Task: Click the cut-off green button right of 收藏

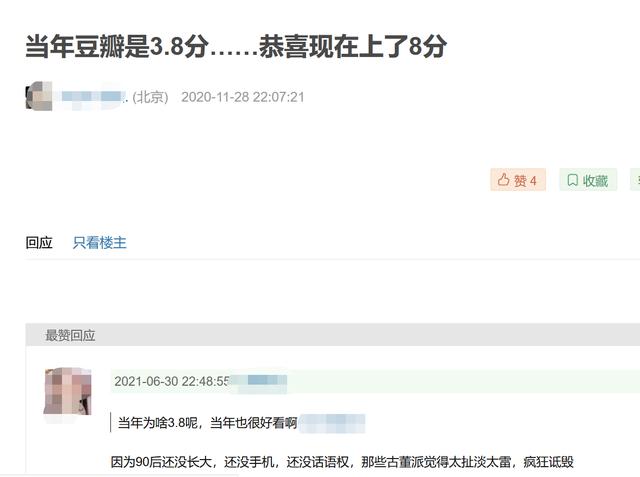Action: pyautogui.click(x=635, y=180)
